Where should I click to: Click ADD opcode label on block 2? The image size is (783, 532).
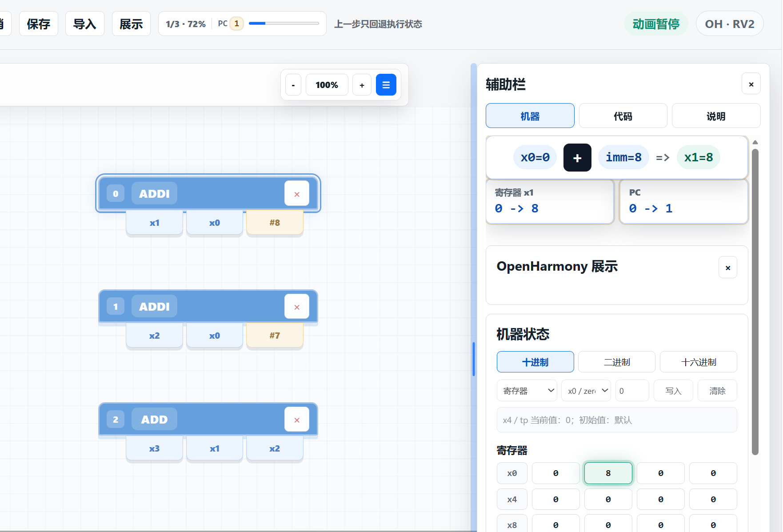[x=154, y=420]
